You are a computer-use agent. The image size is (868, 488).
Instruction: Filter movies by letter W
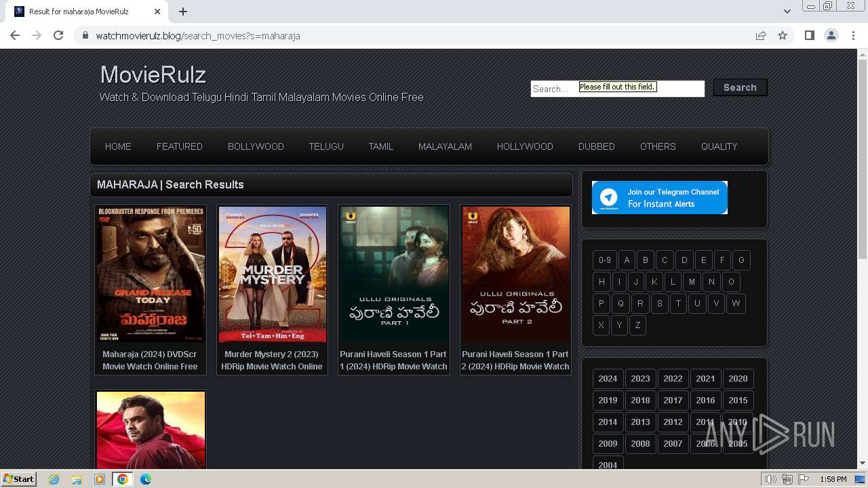pyautogui.click(x=736, y=304)
